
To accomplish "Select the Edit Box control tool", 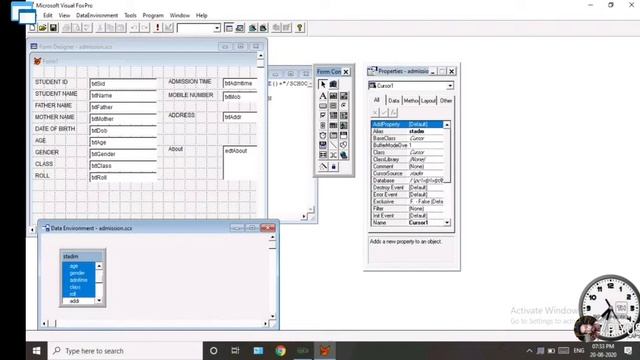I will point(344,96).
